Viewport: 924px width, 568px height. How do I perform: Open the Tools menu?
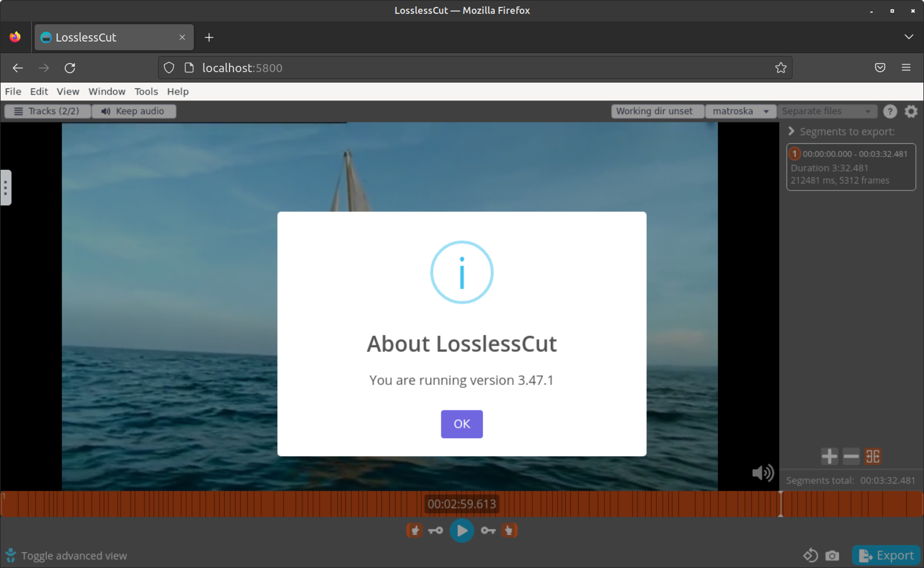click(x=146, y=91)
